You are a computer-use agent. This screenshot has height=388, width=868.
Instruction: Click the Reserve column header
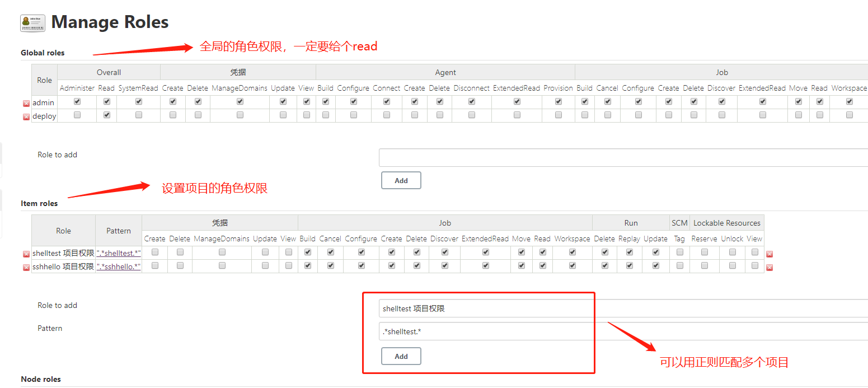click(705, 239)
